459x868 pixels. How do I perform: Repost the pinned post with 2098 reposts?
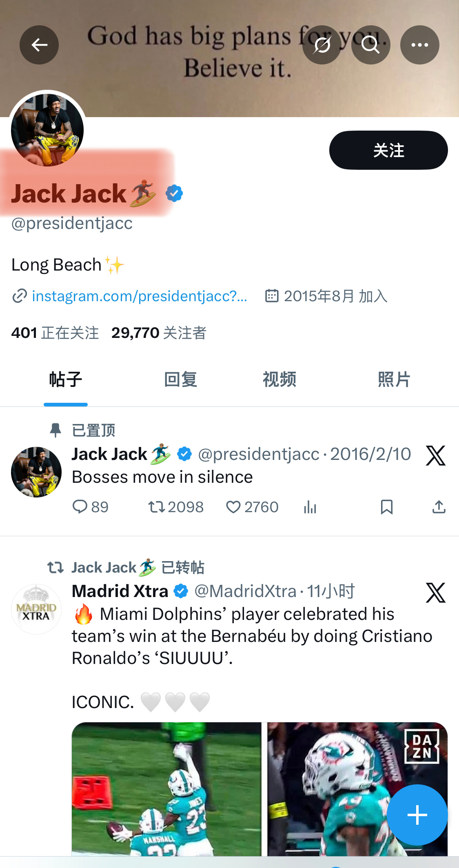[x=176, y=507]
